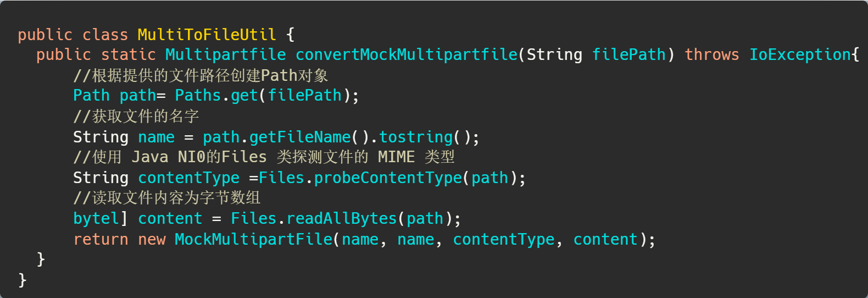Click the class name MultiToFileUtil
This screenshot has height=298, width=868.
click(x=207, y=35)
